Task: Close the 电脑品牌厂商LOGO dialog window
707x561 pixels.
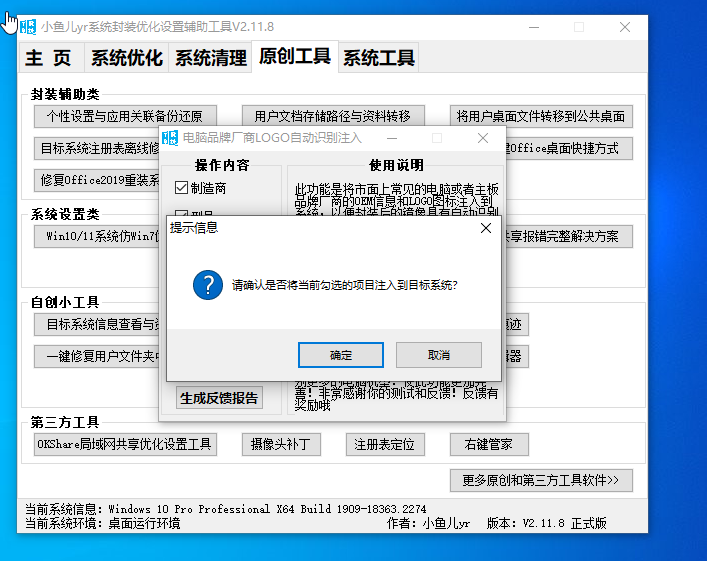Action: pyautogui.click(x=482, y=137)
